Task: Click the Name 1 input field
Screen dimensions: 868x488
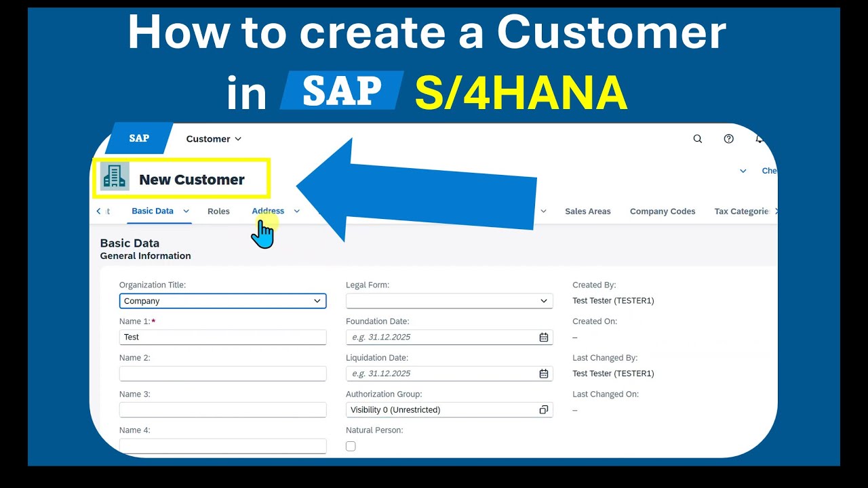Action: pos(222,337)
